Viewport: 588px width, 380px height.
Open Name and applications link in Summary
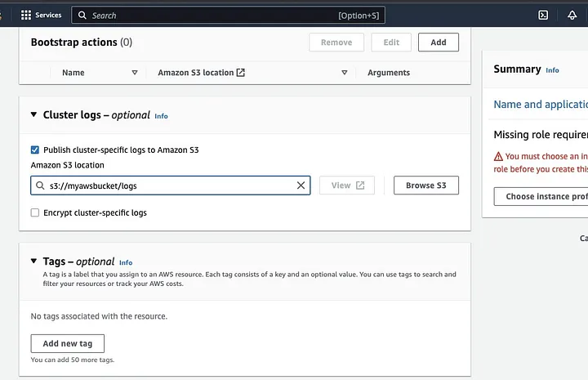[x=541, y=105]
